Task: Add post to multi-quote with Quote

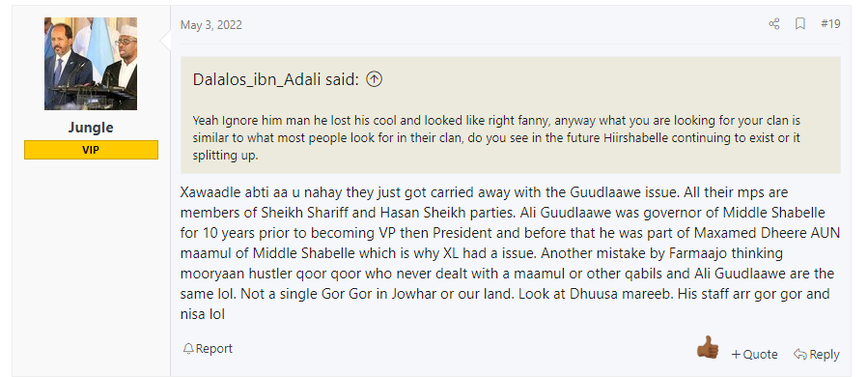Action: [x=760, y=355]
